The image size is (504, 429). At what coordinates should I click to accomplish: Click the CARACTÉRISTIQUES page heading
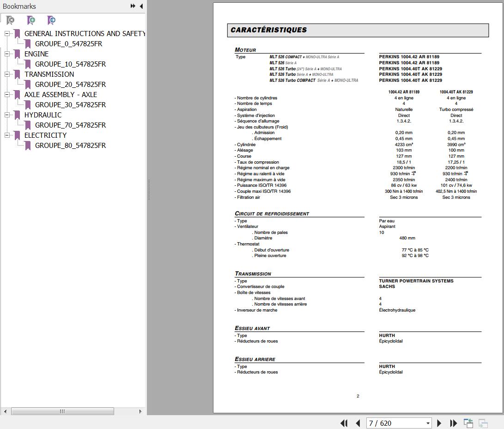pyautogui.click(x=269, y=30)
